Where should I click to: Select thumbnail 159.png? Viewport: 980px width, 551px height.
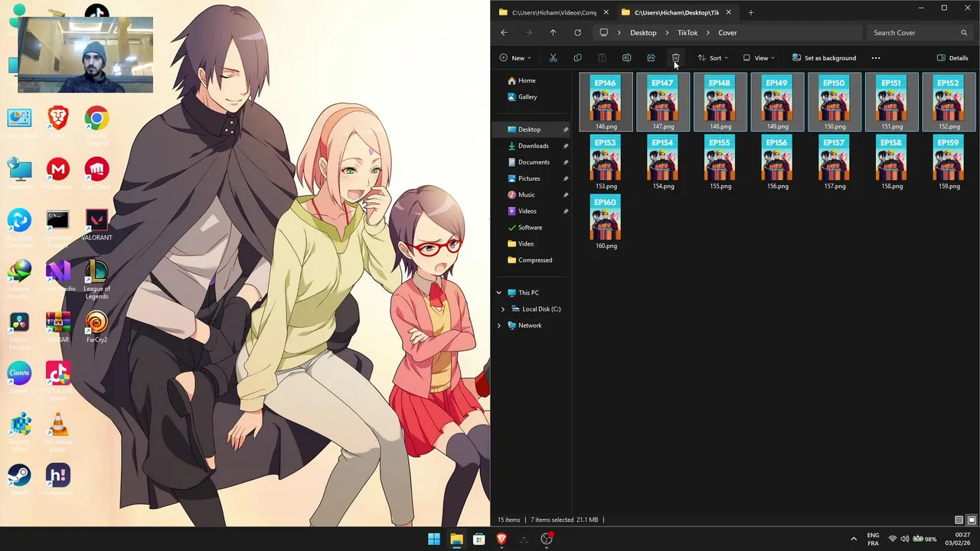[x=949, y=163]
